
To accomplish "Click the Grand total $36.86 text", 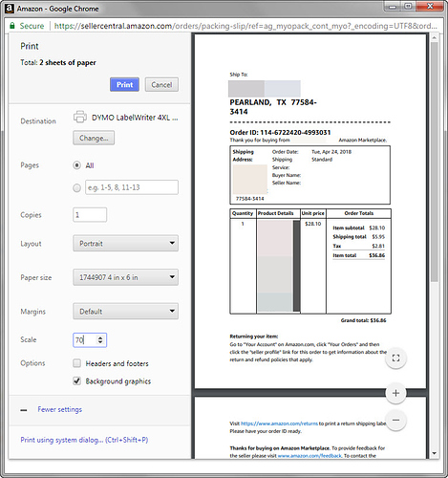I will 363,320.
